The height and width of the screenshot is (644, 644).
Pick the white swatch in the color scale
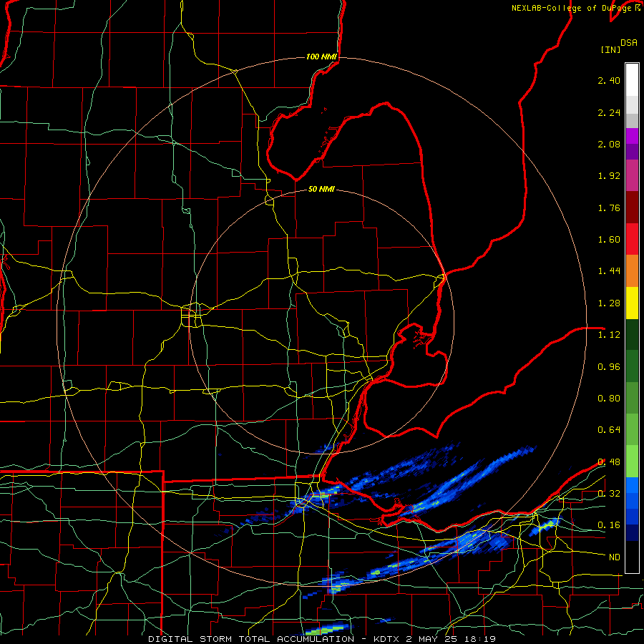[x=632, y=80]
